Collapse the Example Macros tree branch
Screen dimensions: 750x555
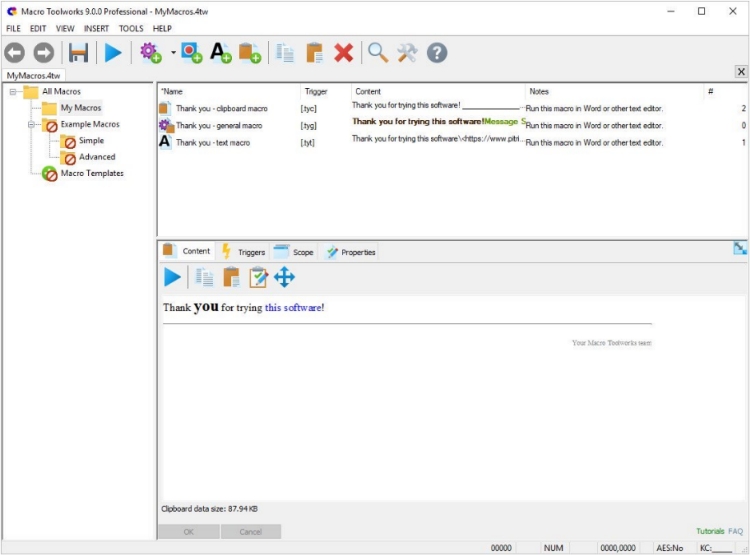[31, 124]
